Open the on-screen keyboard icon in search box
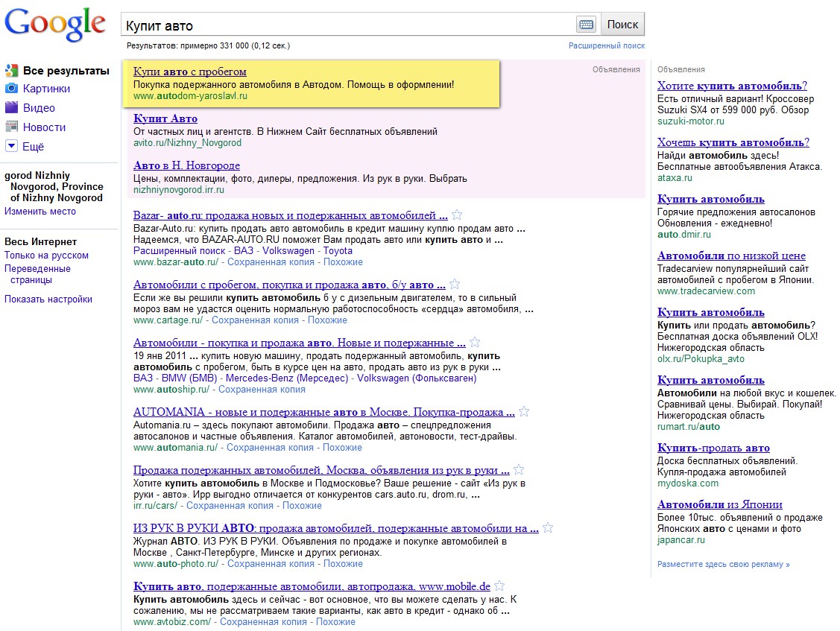Screen dimensions: 840x631 point(587,24)
